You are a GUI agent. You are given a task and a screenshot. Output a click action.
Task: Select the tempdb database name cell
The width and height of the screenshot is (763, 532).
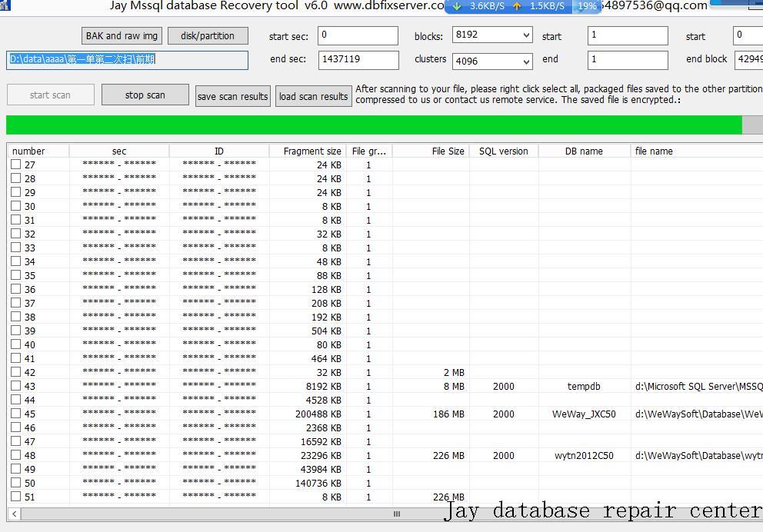(x=584, y=386)
